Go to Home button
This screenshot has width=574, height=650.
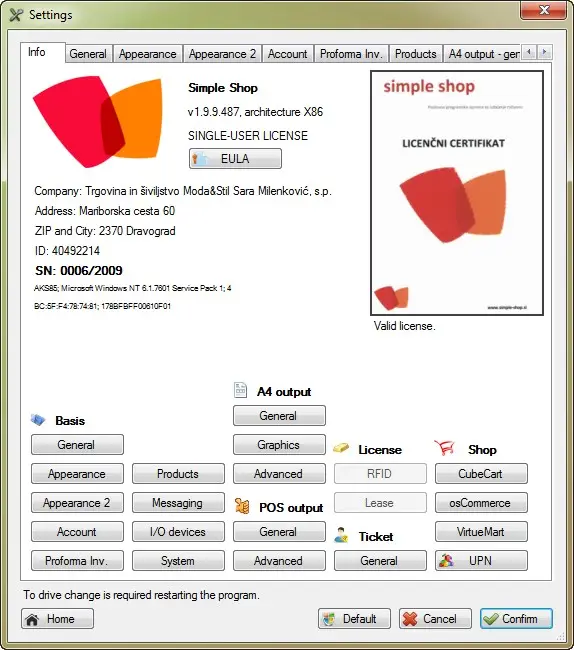pyautogui.click(x=58, y=619)
